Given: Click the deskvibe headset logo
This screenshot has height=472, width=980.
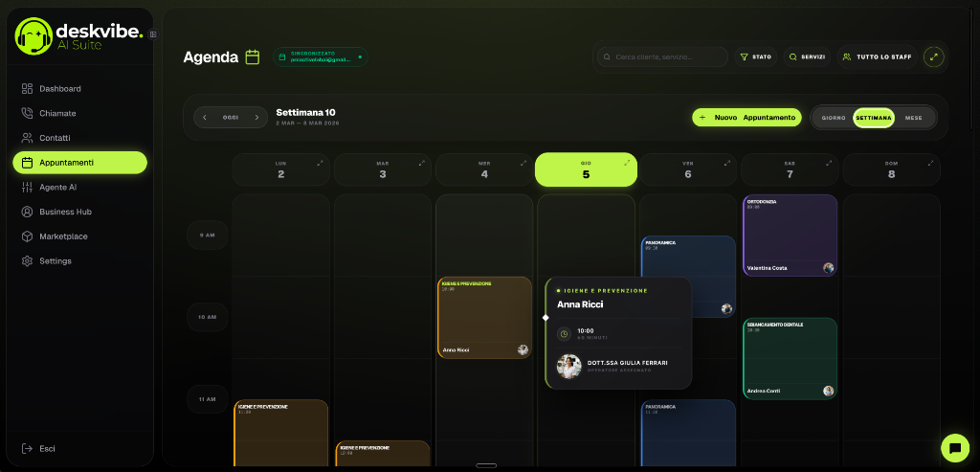Looking at the screenshot, I should tap(33, 35).
